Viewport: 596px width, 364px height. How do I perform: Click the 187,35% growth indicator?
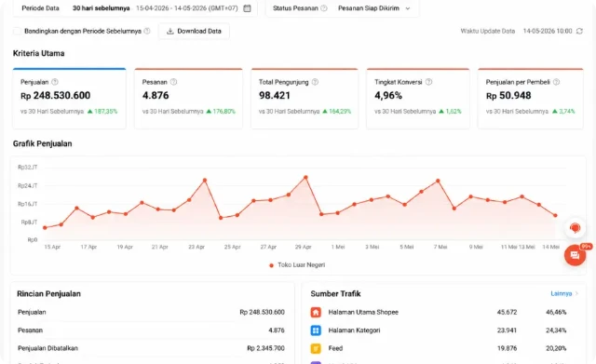[x=102, y=112]
